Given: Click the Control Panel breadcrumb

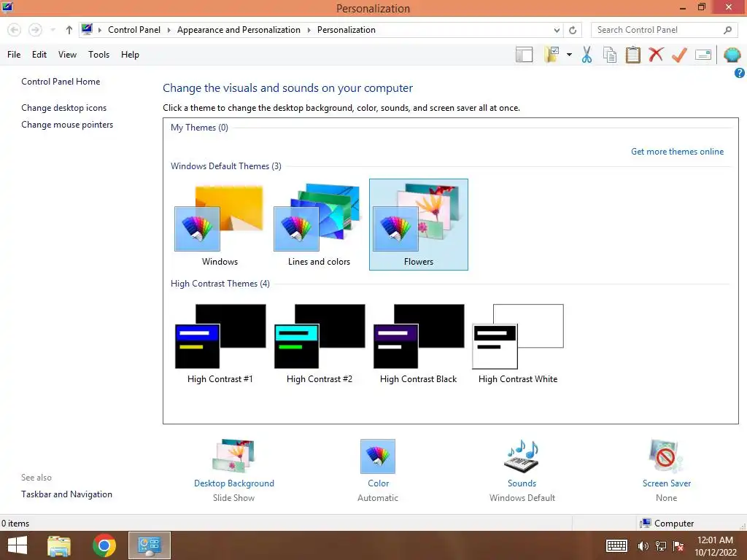Looking at the screenshot, I should [134, 30].
